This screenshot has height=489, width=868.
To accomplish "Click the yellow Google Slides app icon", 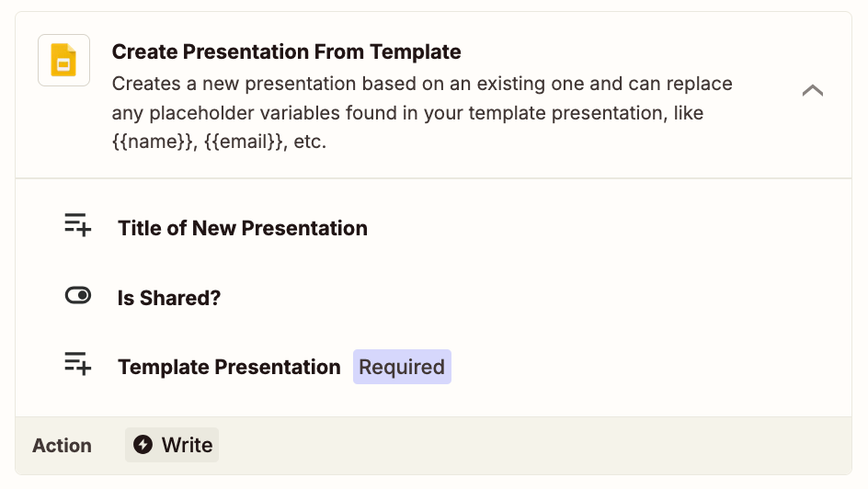I will pyautogui.click(x=63, y=60).
